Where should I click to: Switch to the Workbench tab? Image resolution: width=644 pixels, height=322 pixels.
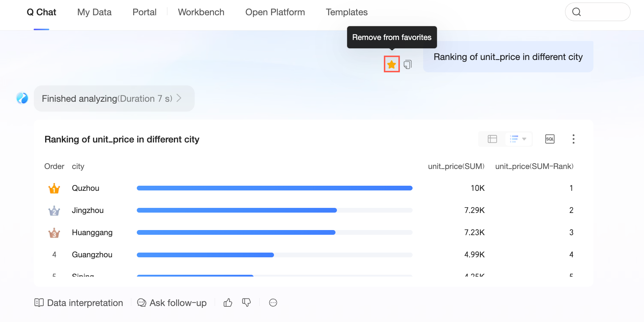coord(201,12)
